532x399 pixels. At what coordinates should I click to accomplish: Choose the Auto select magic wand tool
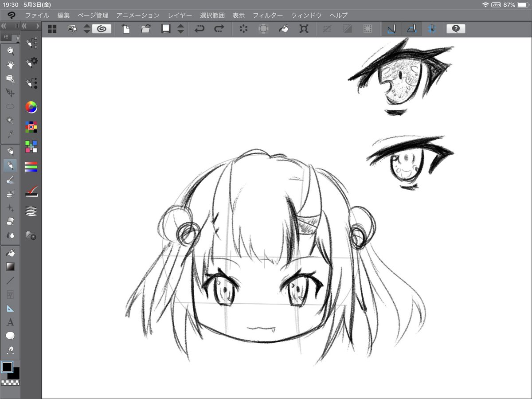[x=10, y=120]
